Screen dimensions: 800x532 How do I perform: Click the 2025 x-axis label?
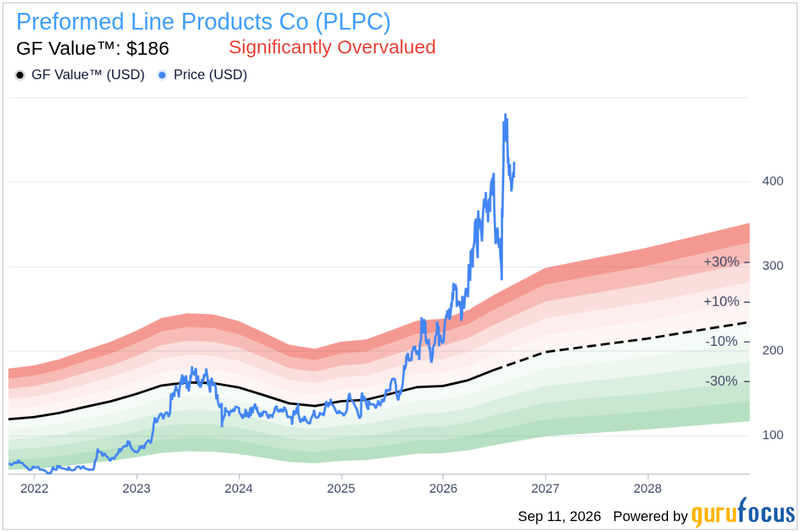click(341, 488)
